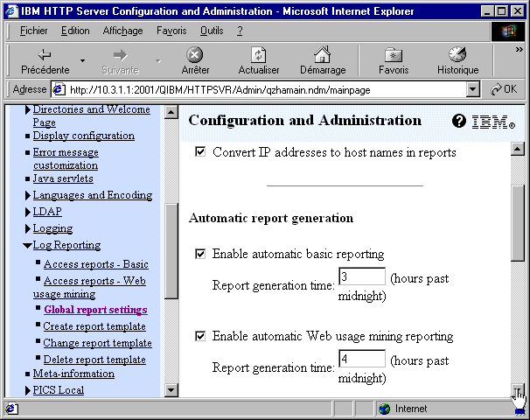
Task: Open the PICS Local link
Action: [x=58, y=390]
